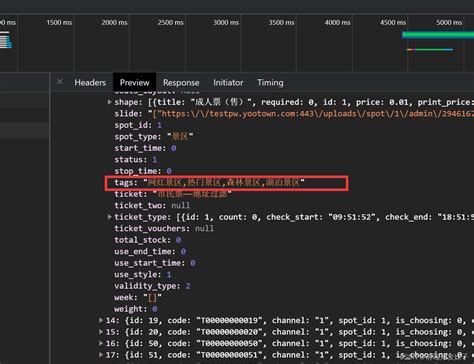Click the small waterfall bar under 4500 ms
This screenshot has width=474, height=364.
pos(430,50)
